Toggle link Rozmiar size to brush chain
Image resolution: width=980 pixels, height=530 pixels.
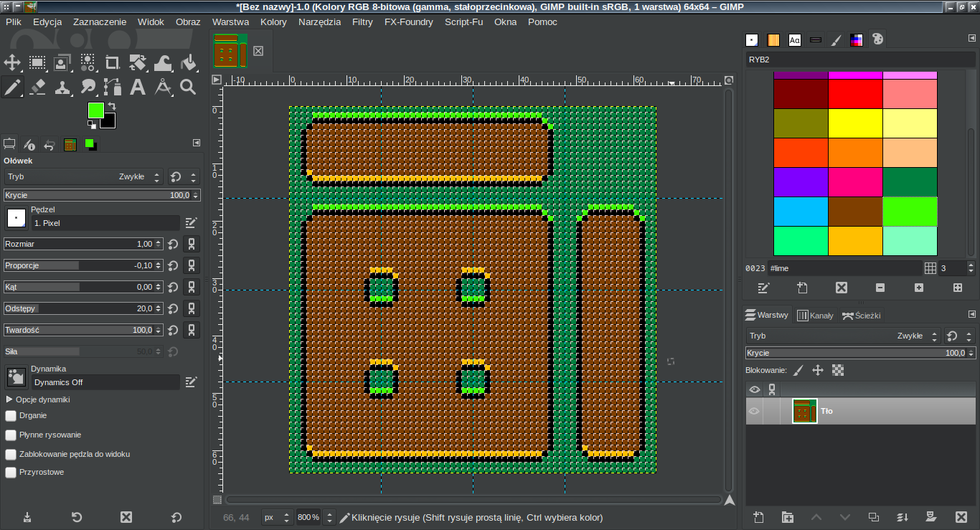coord(192,244)
